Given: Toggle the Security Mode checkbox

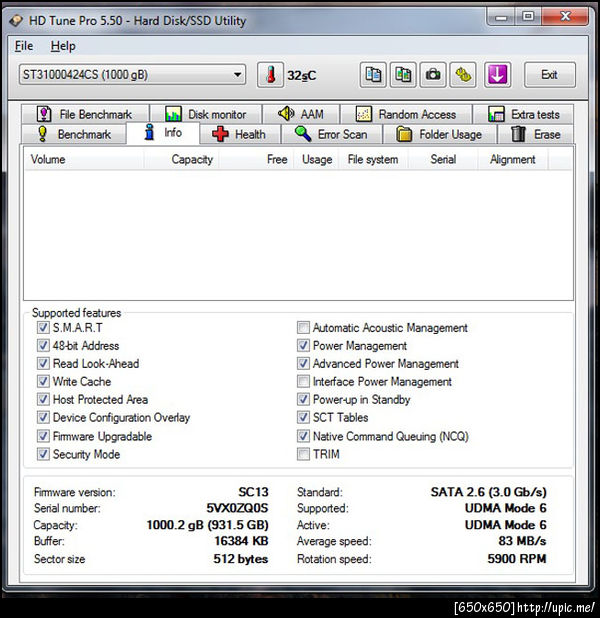Looking at the screenshot, I should (43, 454).
